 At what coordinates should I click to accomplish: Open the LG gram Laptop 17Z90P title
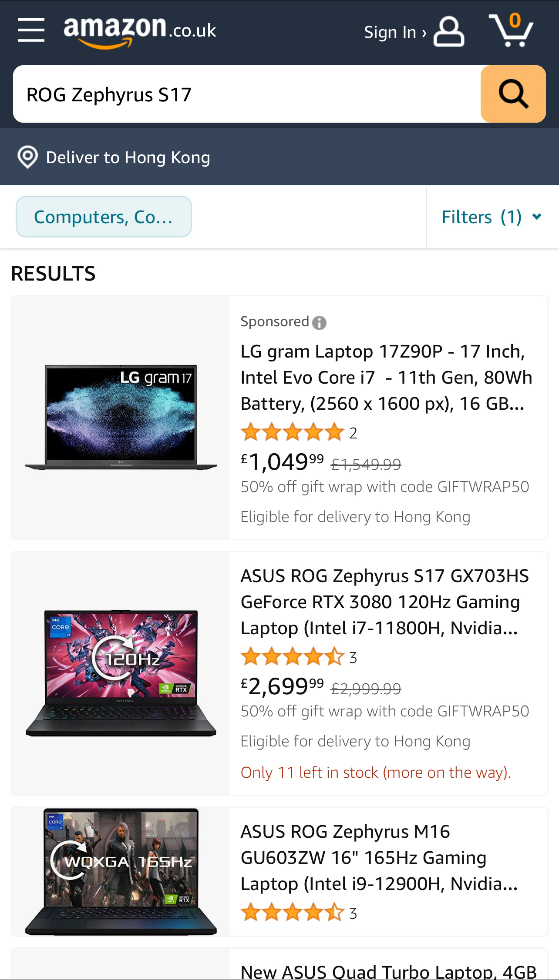click(387, 377)
